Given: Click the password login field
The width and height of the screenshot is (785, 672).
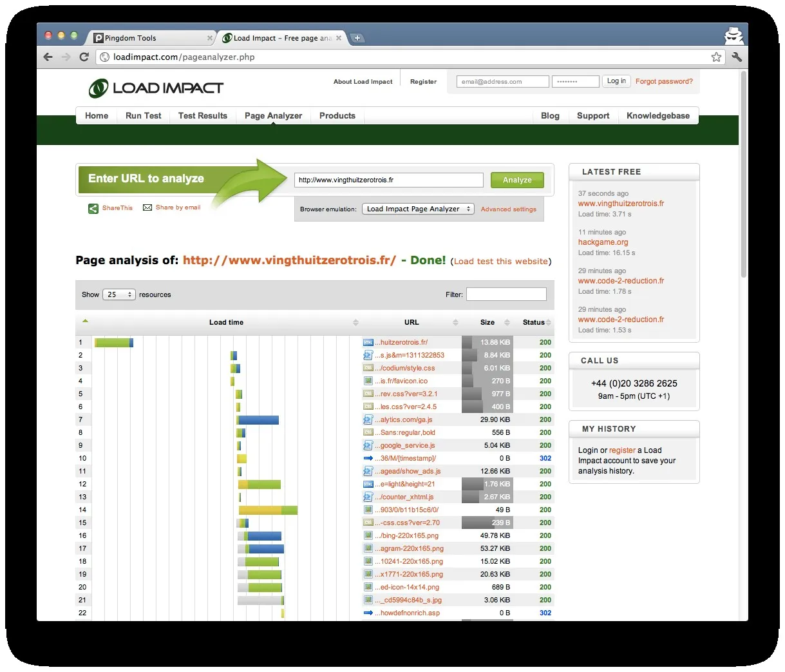Looking at the screenshot, I should click(575, 82).
